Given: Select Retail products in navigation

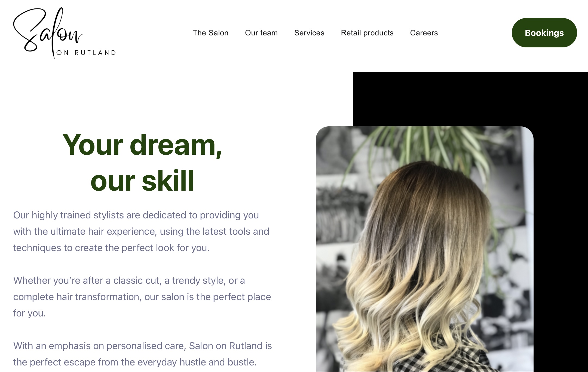Looking at the screenshot, I should coord(367,33).
